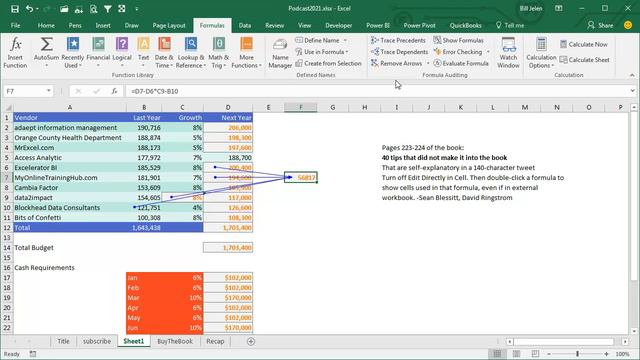Screen dimensions: 640x360
Task: Click the formula bar text
Action: pyautogui.click(x=155, y=91)
